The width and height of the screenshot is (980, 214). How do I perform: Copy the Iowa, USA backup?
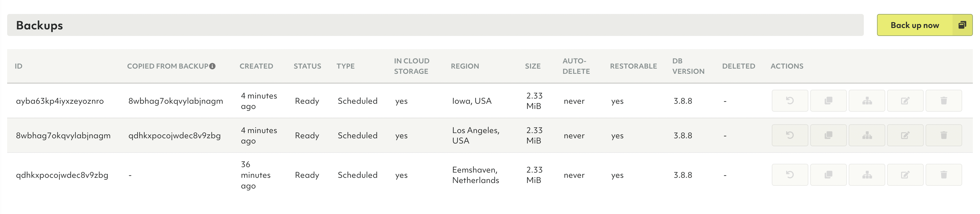(x=828, y=101)
